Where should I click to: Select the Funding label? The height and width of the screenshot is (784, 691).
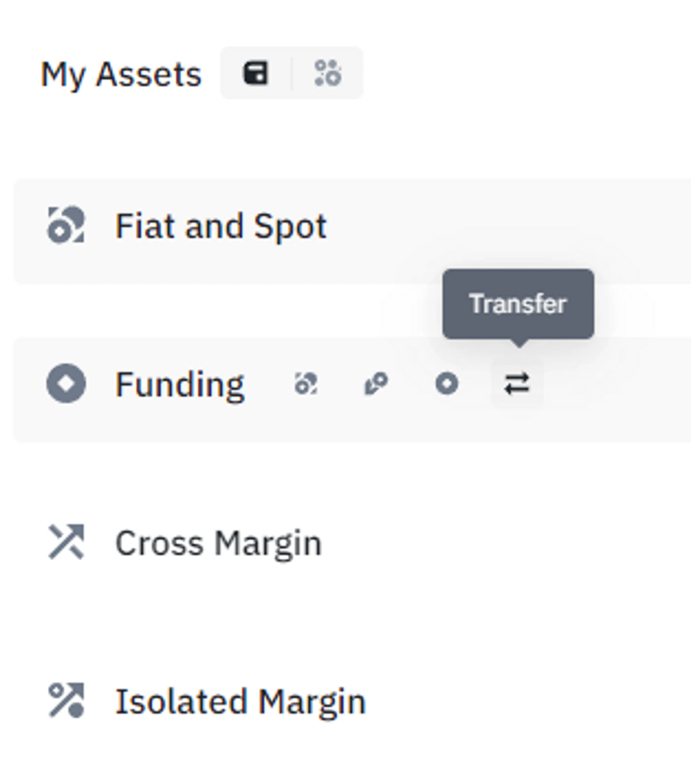click(179, 384)
